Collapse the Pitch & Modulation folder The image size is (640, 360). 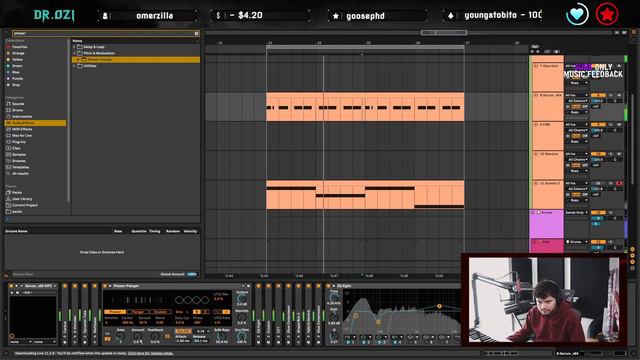tap(74, 53)
